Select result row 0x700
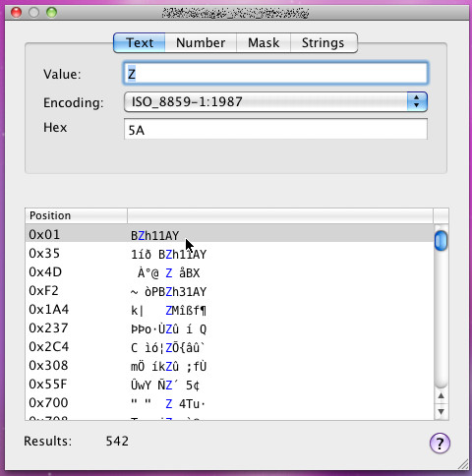This screenshot has width=472, height=476. point(229,403)
